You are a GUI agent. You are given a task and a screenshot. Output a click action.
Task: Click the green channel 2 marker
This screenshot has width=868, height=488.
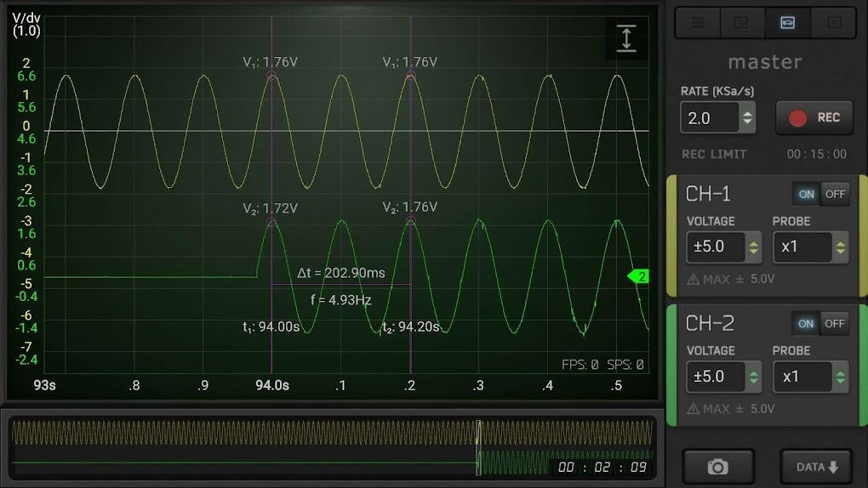pos(637,276)
